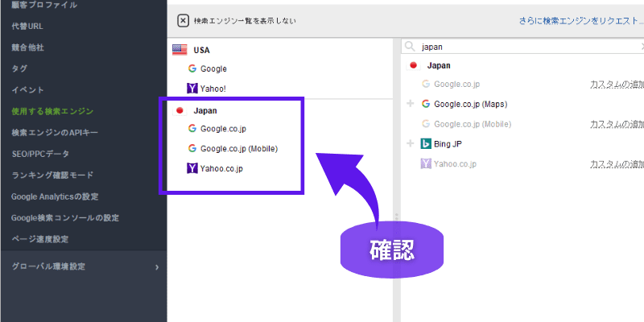Image resolution: width=644 pixels, height=322 pixels.
Task: Add Bing JP with plus icon
Action: click(x=410, y=143)
